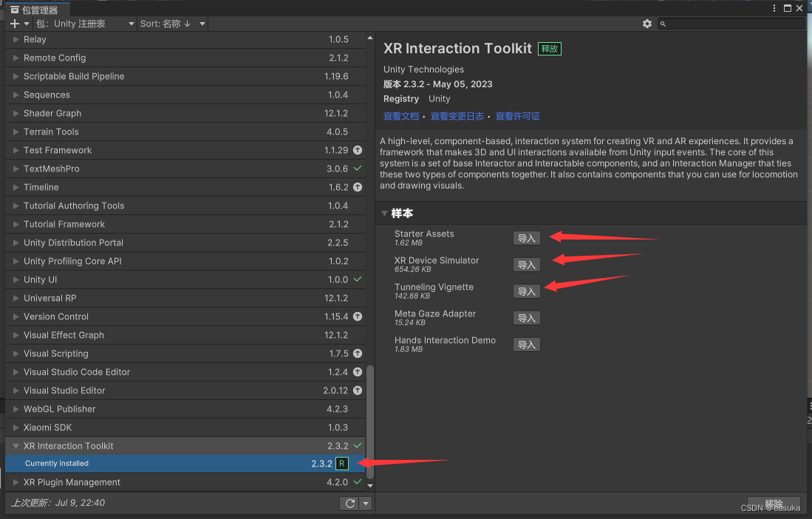Screen dimensions: 812x519
Task: Collapse the 样本 samples section
Action: 384,214
